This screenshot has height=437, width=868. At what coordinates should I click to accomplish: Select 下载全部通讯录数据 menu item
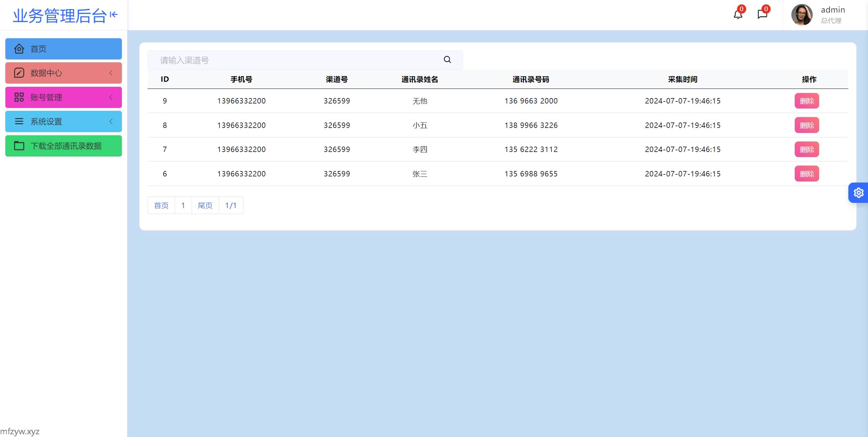click(66, 146)
